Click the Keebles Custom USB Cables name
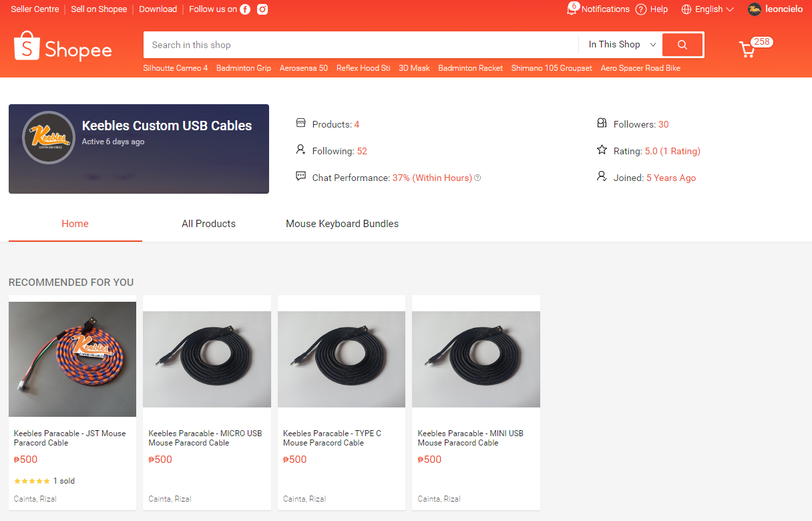Viewport: 812px width, 521px height. pyautogui.click(x=167, y=126)
